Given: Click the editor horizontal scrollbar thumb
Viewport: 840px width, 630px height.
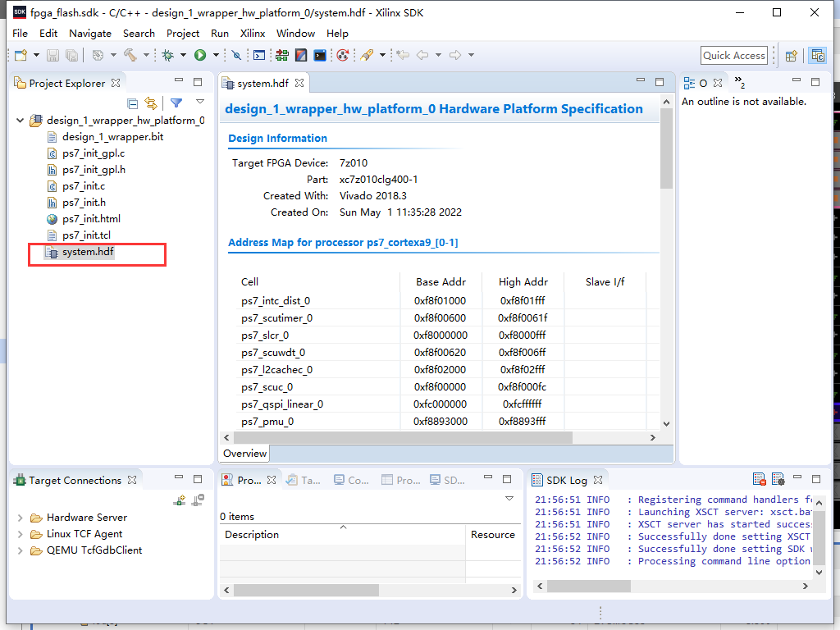Looking at the screenshot, I should [403, 438].
